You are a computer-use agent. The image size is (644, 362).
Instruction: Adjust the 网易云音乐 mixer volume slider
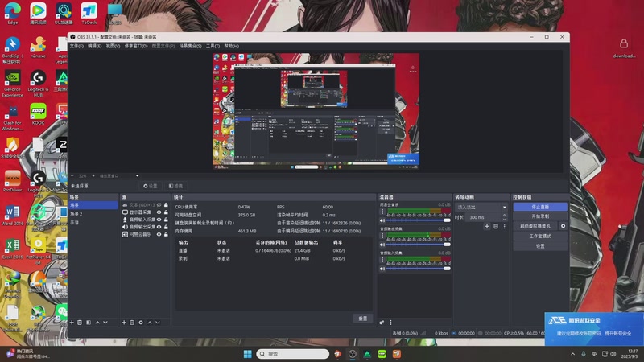tap(418, 220)
